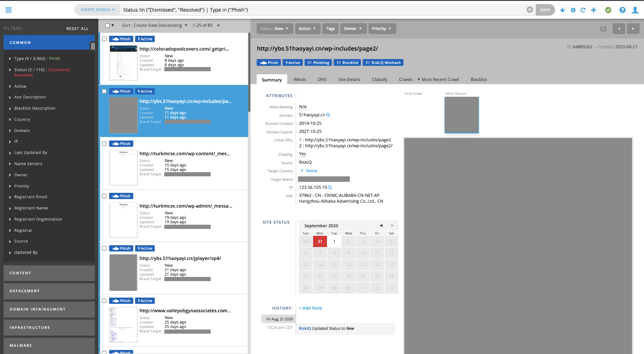This screenshot has width=644, height=354.
Task: Select calendar day 31 highlighted in red
Action: (320, 241)
